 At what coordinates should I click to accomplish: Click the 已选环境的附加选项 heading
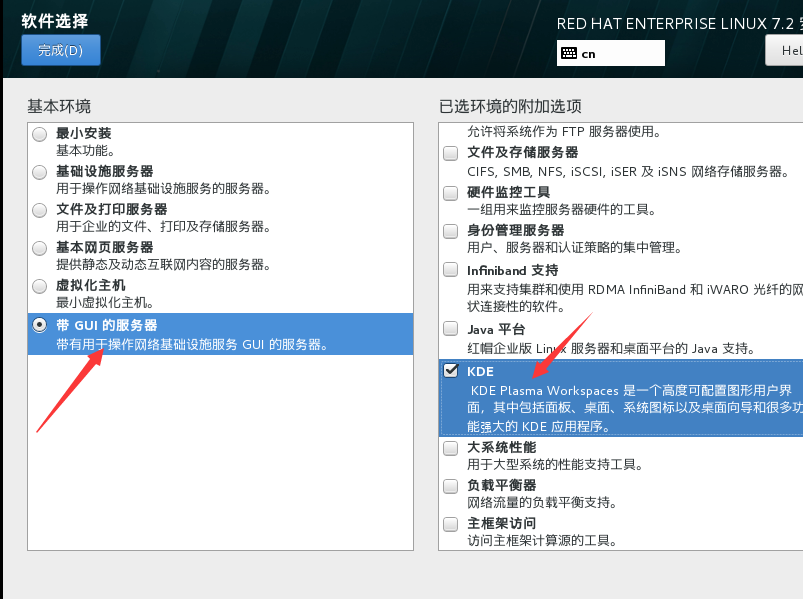[510, 106]
